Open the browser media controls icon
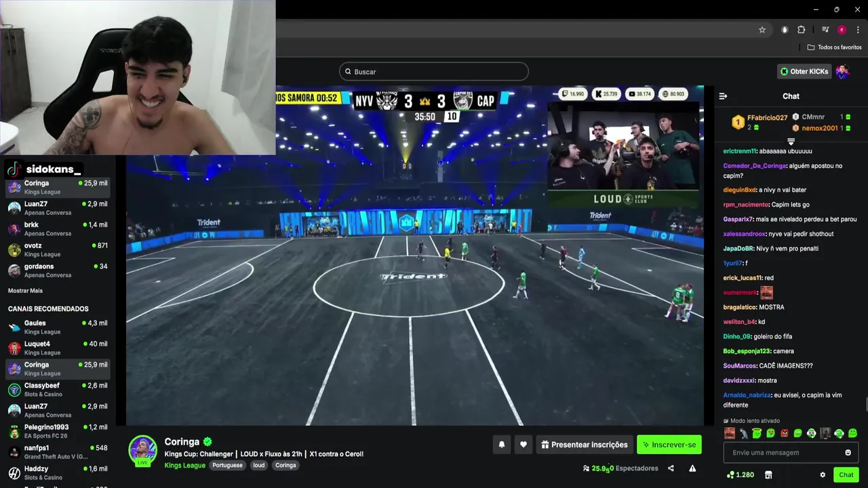Image resolution: width=868 pixels, height=488 pixels. click(x=825, y=30)
